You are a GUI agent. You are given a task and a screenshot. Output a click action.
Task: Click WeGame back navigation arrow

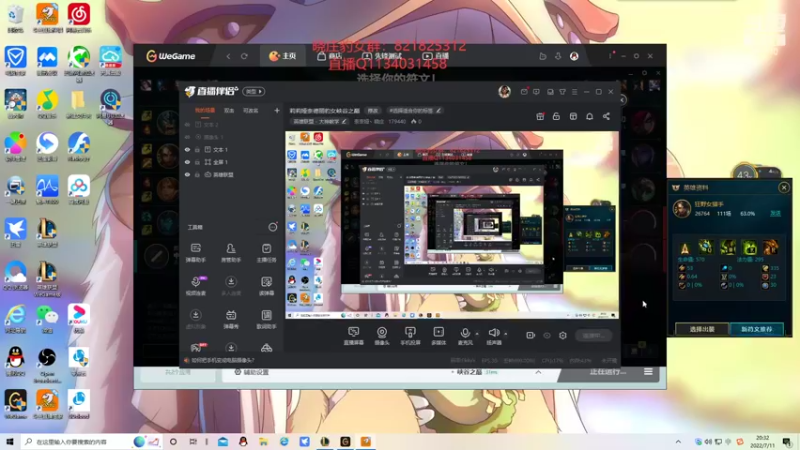229,56
